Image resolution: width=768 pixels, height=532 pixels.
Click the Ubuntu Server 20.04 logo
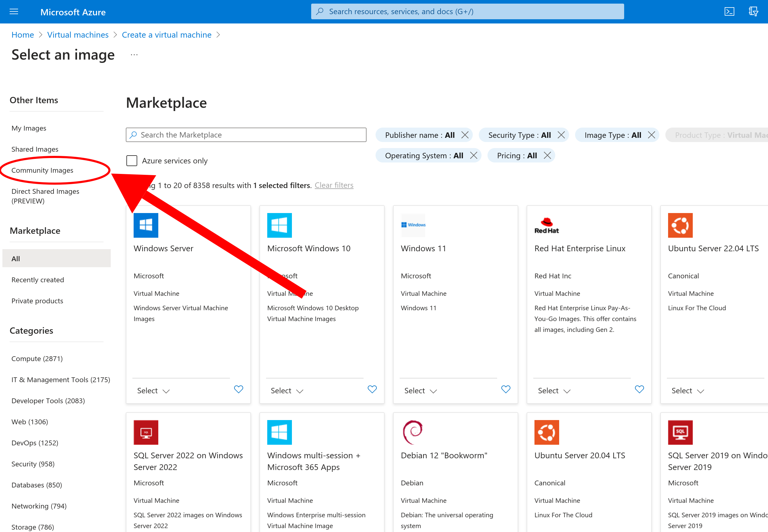tap(547, 432)
